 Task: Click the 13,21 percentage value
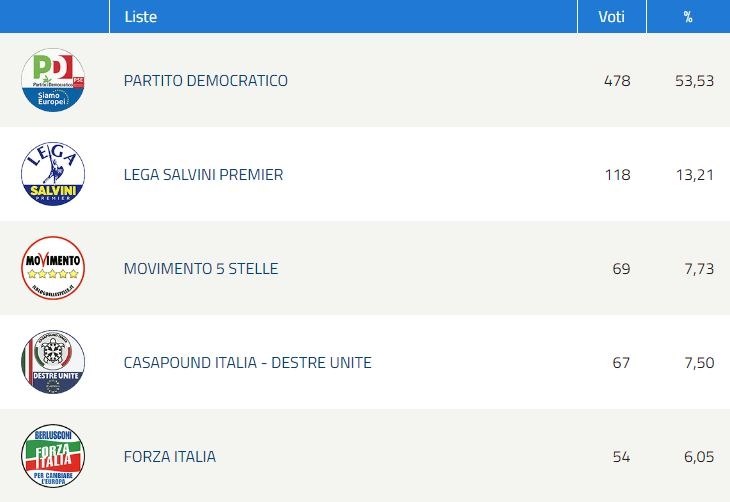[695, 175]
